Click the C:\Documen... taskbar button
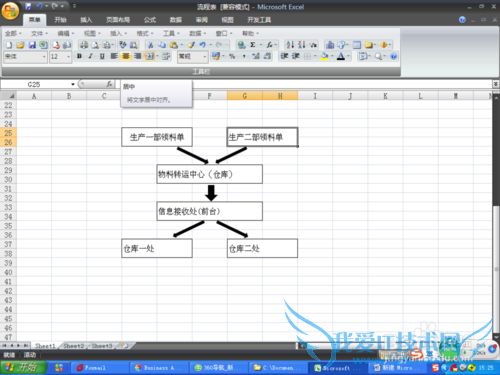 point(278,368)
